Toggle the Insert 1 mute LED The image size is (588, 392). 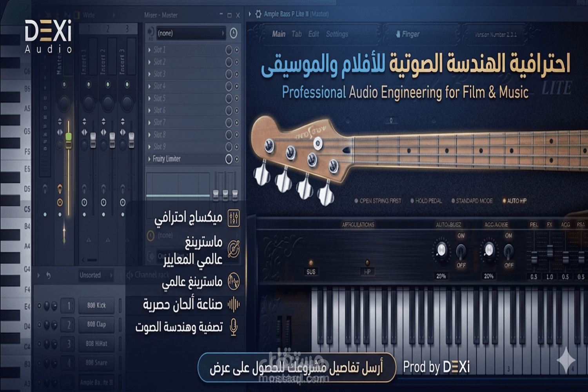coord(89,84)
